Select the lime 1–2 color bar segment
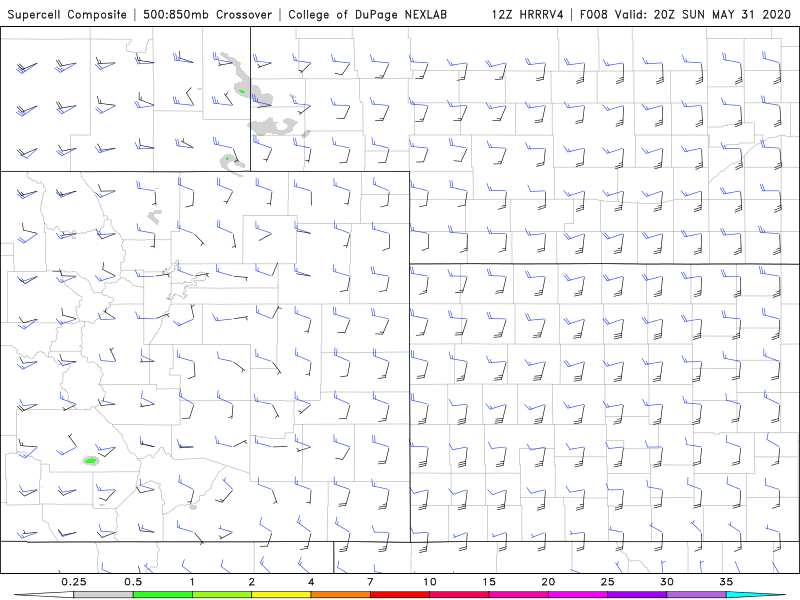This screenshot has width=800, height=600. pyautogui.click(x=222, y=595)
